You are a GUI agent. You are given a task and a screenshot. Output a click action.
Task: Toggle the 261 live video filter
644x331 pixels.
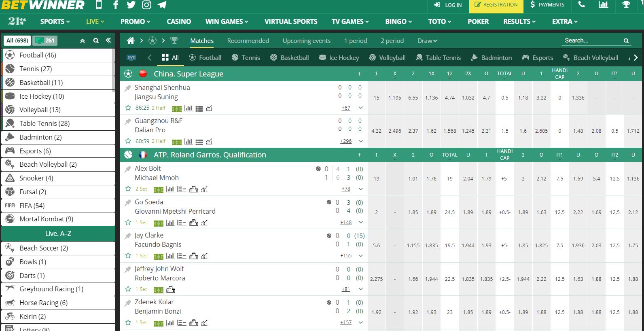point(45,40)
